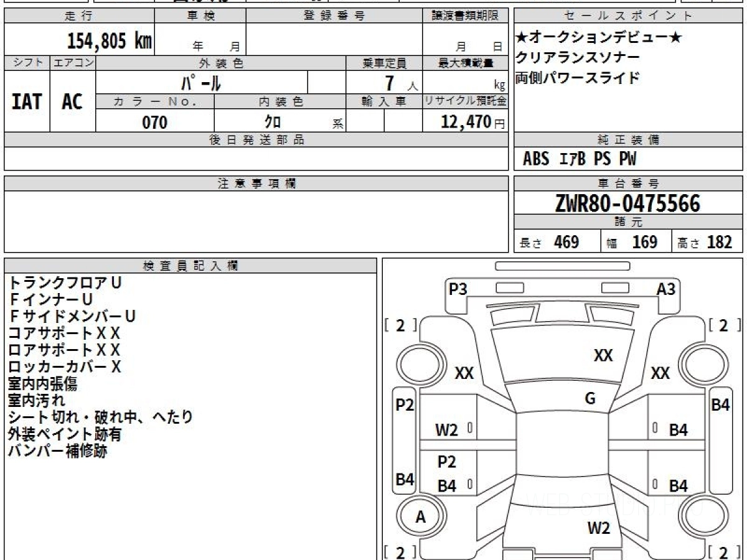Click the 車台番号 header

(628, 184)
